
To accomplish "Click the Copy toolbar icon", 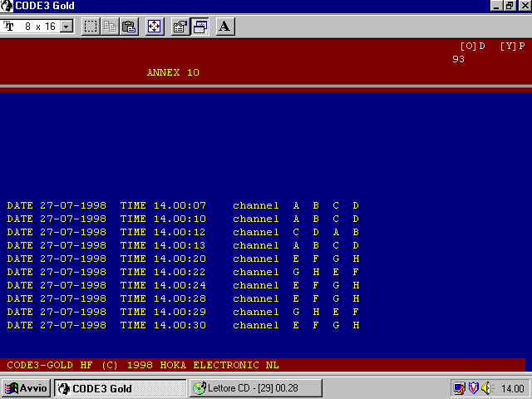I will point(111,27).
